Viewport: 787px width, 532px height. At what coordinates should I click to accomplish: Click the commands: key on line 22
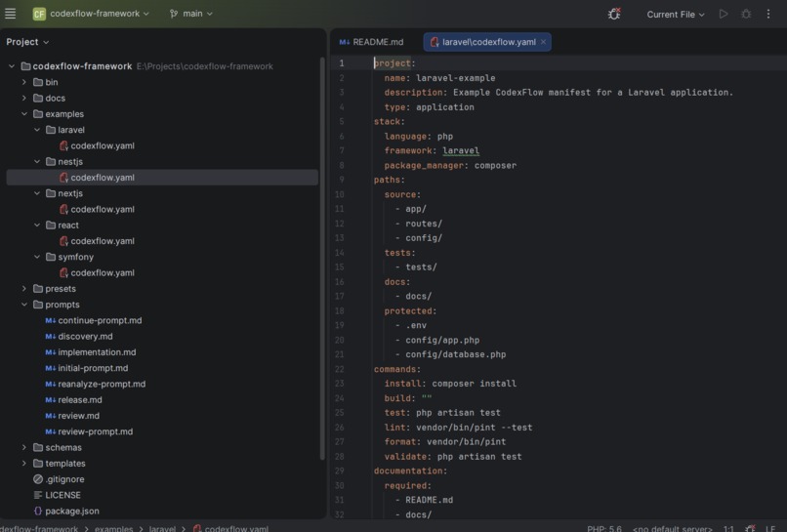[397, 369]
